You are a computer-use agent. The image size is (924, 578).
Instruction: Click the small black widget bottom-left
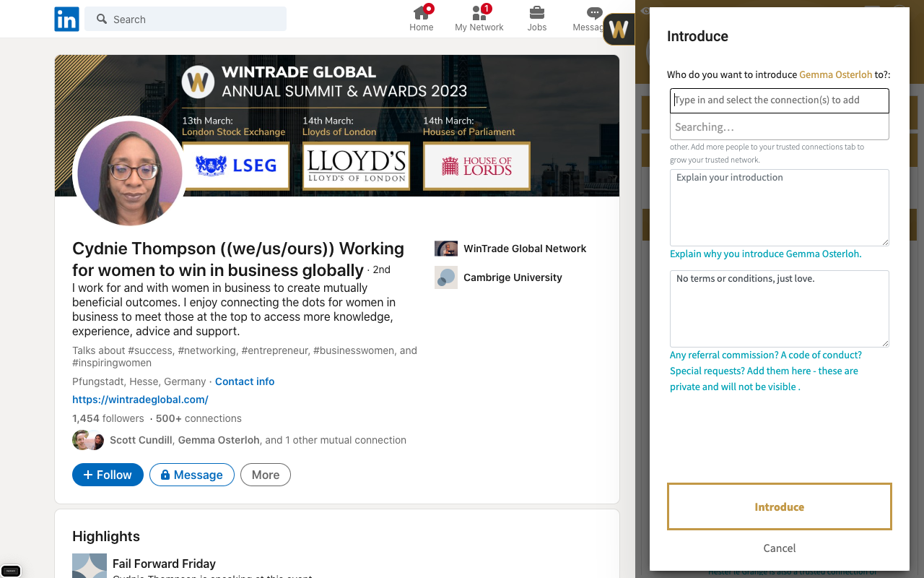pyautogui.click(x=11, y=571)
